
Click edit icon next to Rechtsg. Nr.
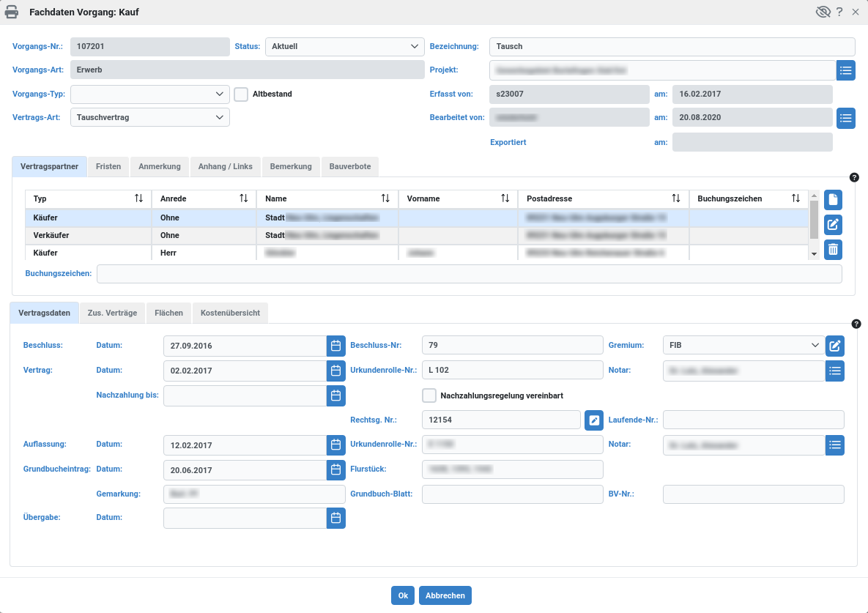pos(594,420)
